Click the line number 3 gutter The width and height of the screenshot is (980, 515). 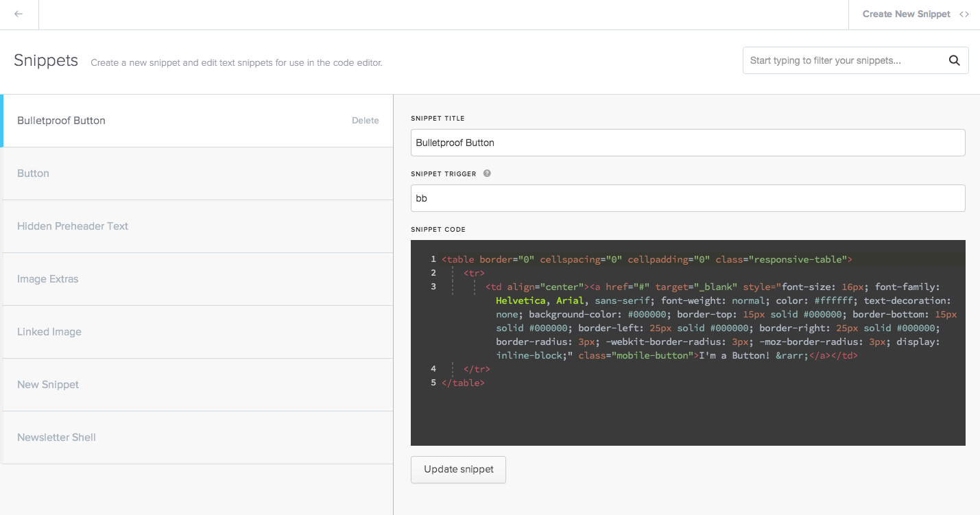pyautogui.click(x=433, y=287)
